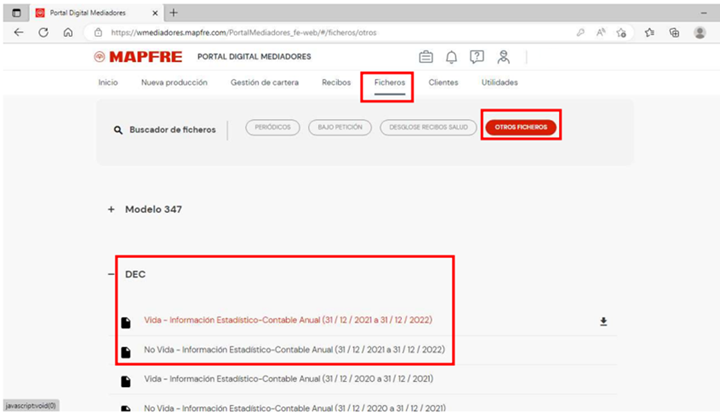Viewport: 720px width, 416px height.
Task: Click the Buscador de ficheros magnifier icon
Action: (119, 129)
